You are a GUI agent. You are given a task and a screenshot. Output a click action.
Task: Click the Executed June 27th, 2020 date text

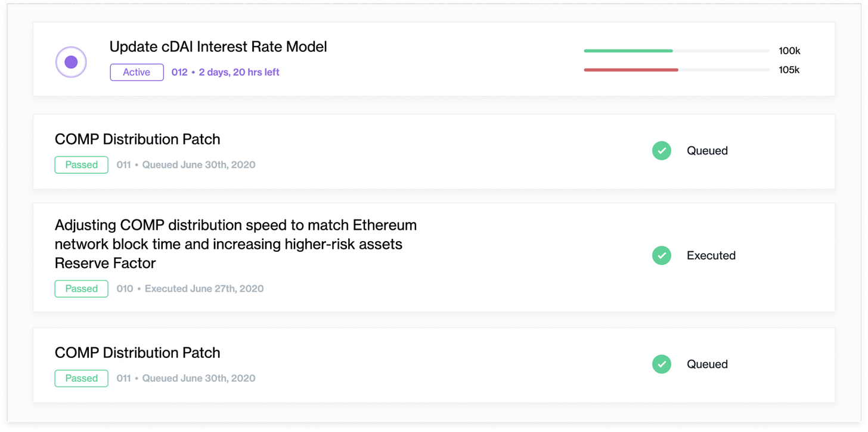(204, 289)
